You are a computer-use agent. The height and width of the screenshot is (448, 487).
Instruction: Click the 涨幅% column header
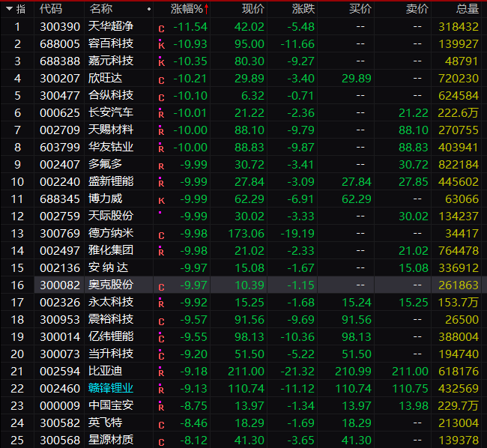tap(187, 9)
